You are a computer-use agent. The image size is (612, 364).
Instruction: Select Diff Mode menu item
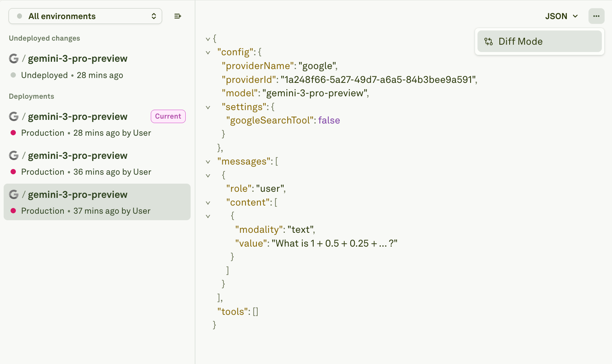point(540,41)
